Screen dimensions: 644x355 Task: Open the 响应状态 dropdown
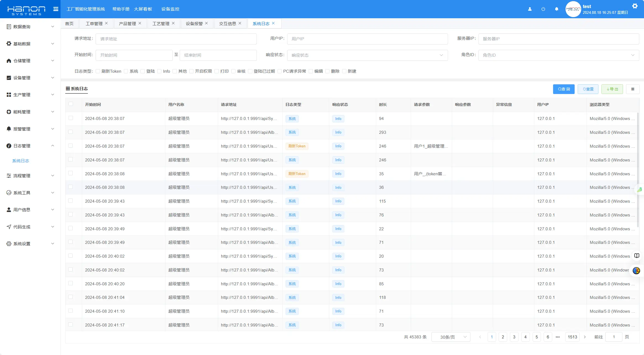click(367, 55)
